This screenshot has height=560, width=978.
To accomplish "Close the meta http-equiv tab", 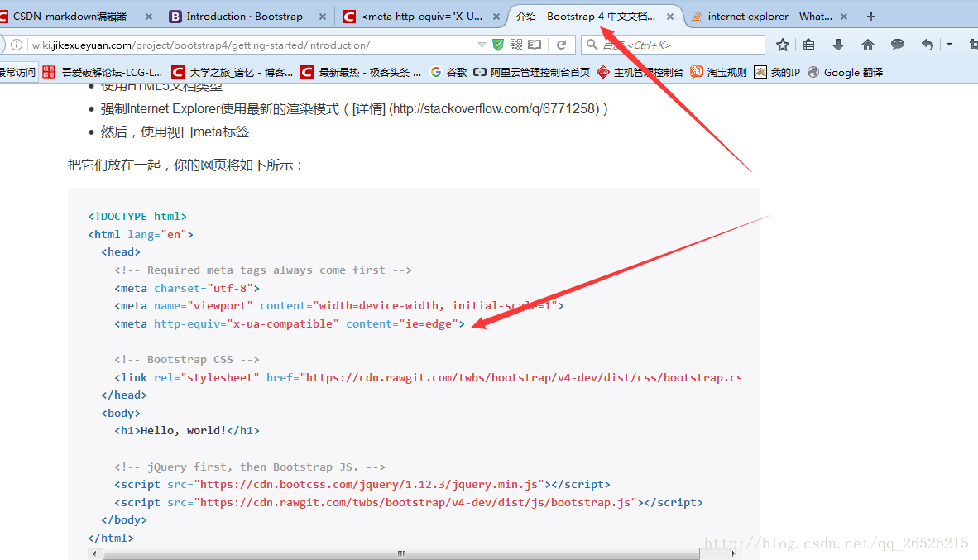I will [x=496, y=17].
